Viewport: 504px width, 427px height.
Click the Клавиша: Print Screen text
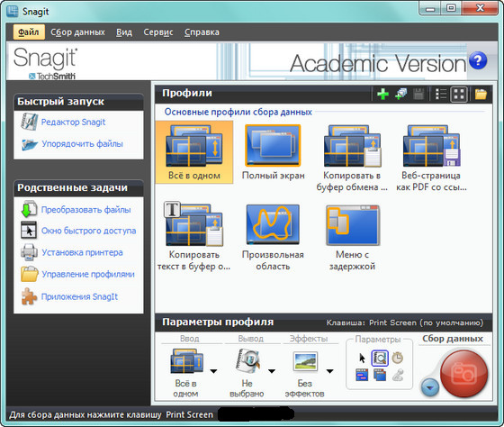405,323
